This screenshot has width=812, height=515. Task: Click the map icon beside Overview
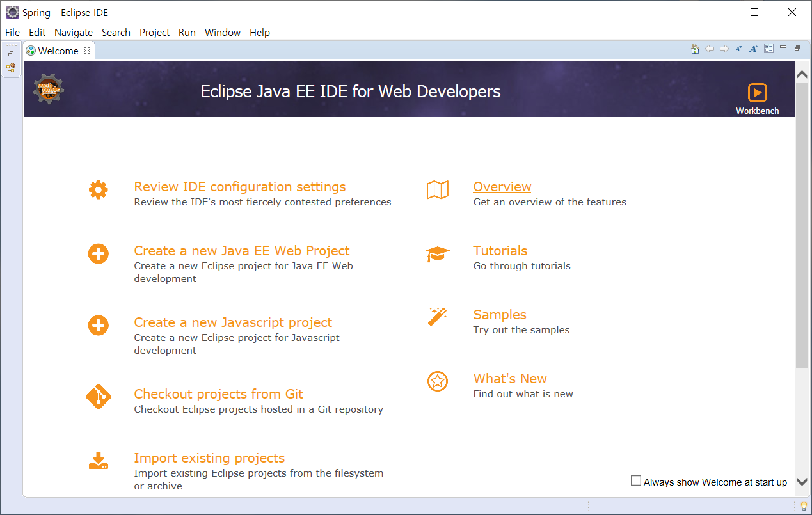[438, 190]
